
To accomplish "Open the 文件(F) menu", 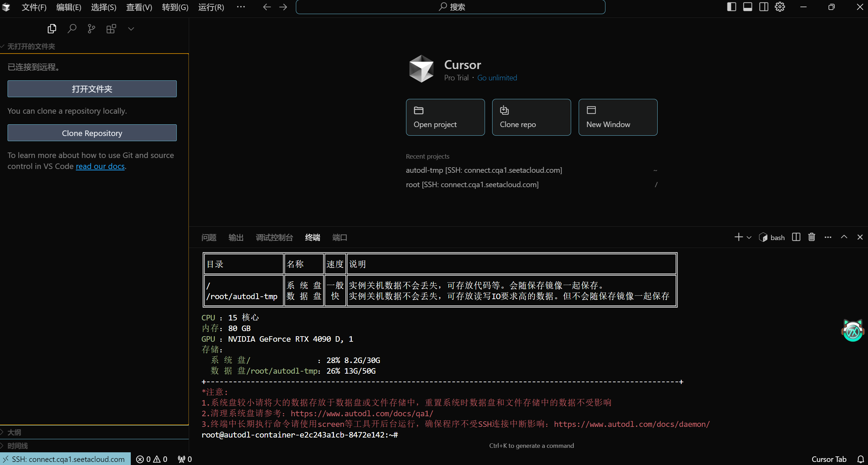I will click(34, 7).
